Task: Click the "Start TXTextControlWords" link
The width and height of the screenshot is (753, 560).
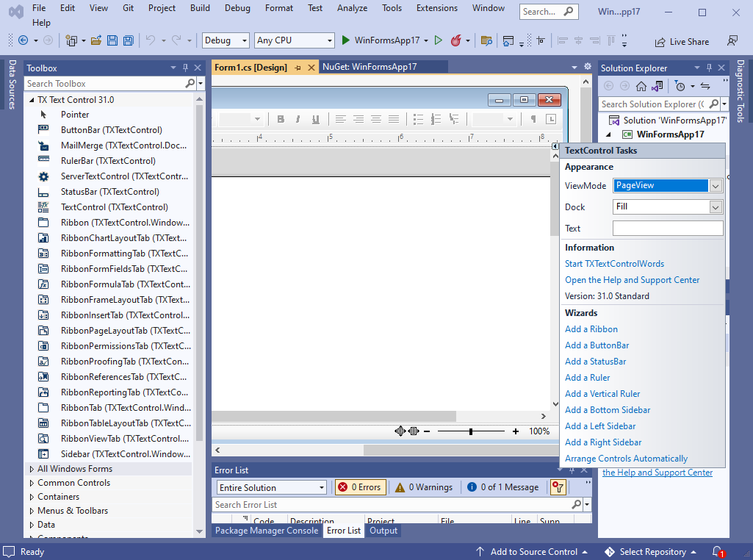Action: point(614,263)
